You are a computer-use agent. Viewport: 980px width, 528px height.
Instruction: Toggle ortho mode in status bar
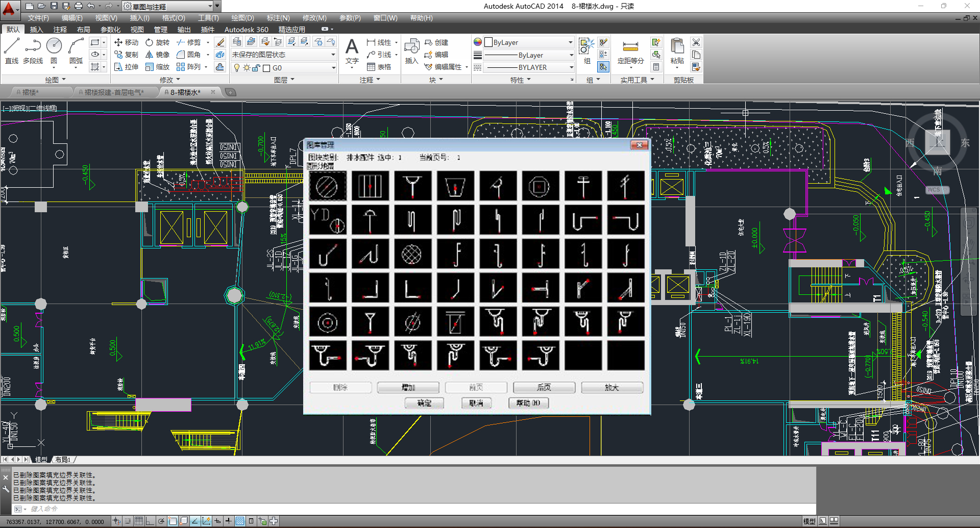tap(150, 521)
